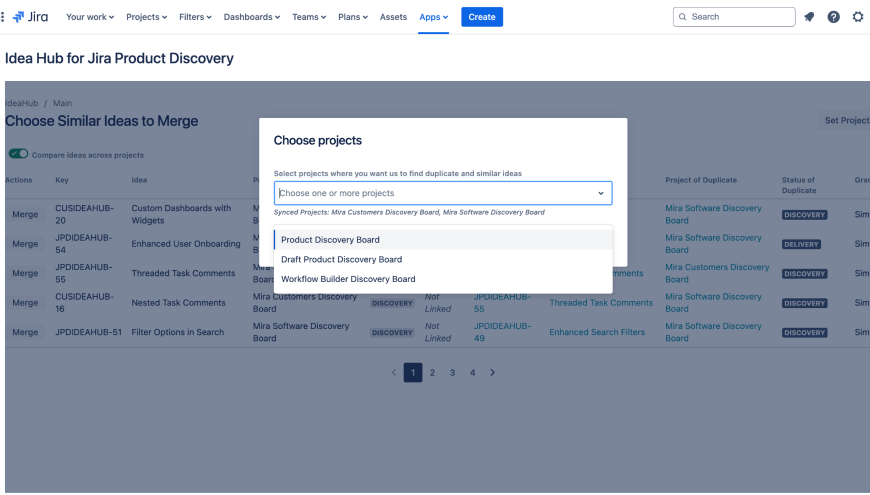
Task: Expand the Teams menu
Action: point(309,17)
